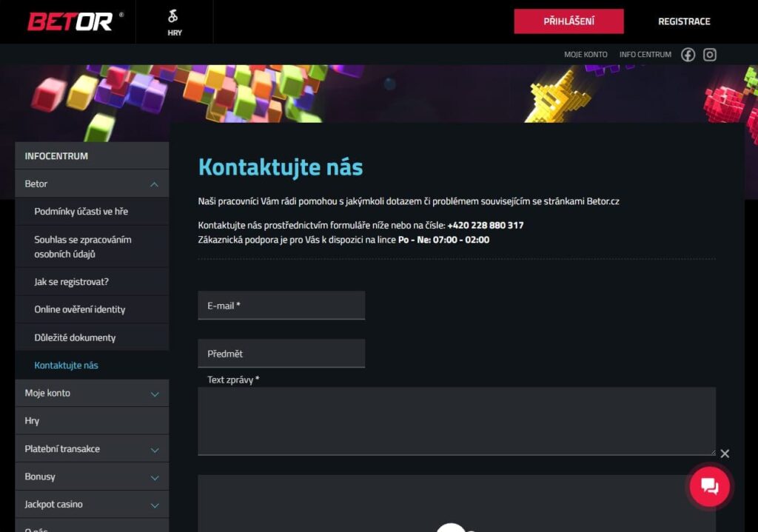Expand the Bonusy section
The height and width of the screenshot is (532, 758).
[x=155, y=476]
